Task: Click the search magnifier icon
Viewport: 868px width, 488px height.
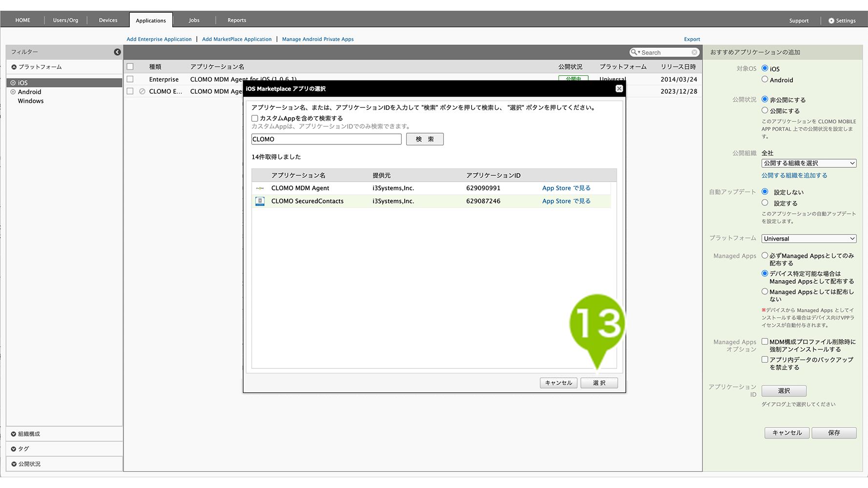Action: pyautogui.click(x=634, y=52)
